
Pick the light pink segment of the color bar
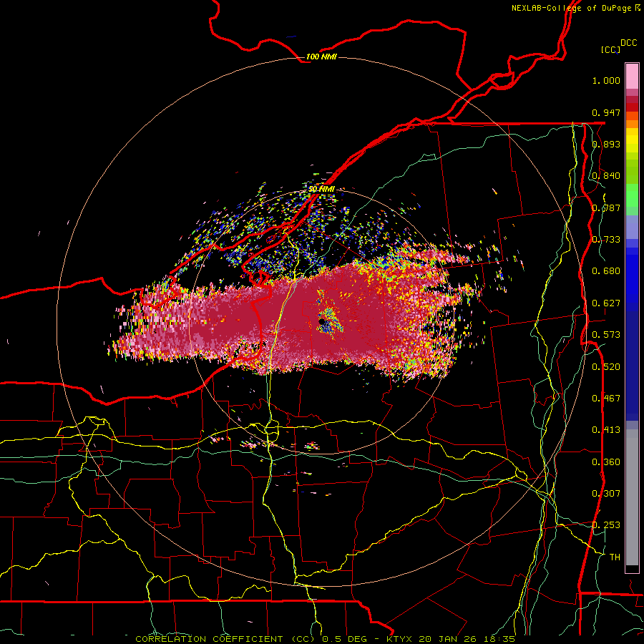632,77
